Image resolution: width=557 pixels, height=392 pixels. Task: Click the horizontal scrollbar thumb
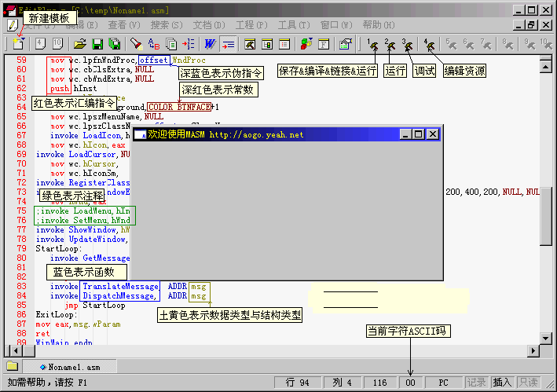[29, 351]
